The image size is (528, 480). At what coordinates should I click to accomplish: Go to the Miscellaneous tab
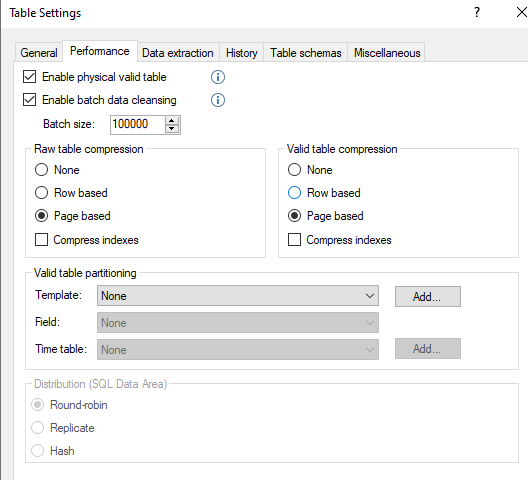point(387,53)
